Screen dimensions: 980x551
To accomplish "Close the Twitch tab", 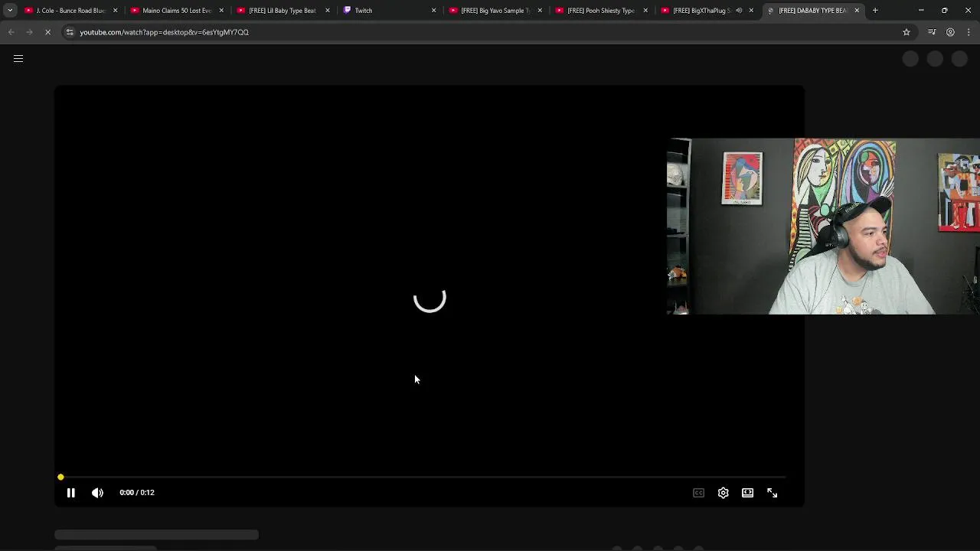I will click(433, 11).
